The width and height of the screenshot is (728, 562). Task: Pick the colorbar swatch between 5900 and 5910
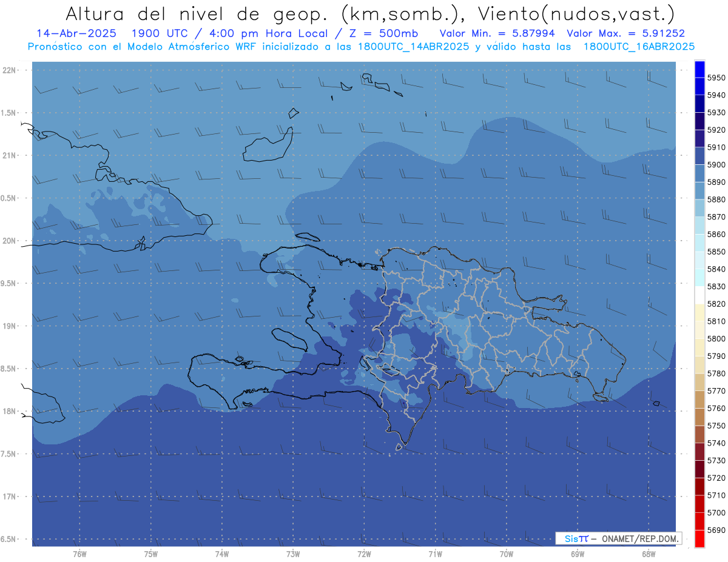tap(699, 156)
